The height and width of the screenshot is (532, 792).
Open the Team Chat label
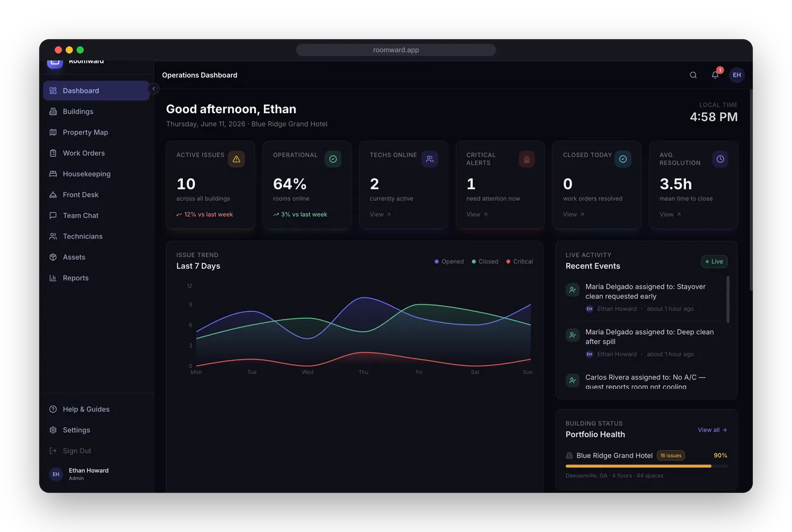click(80, 215)
